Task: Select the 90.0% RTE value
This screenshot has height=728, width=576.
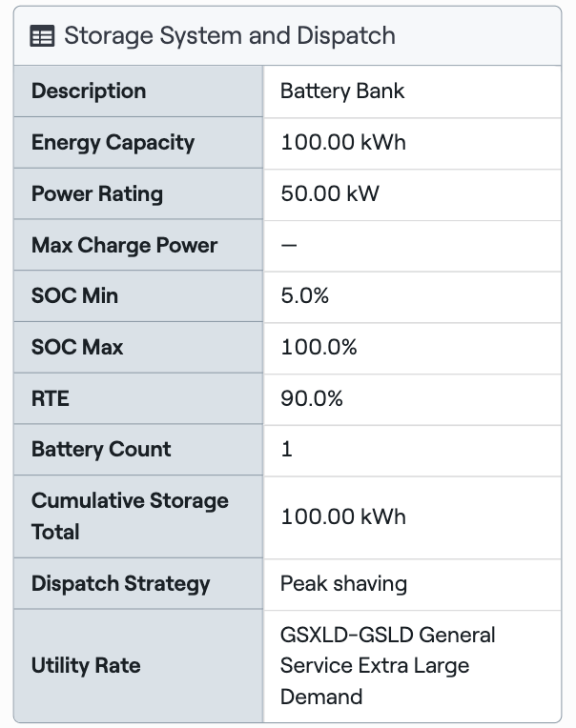Action: 312,399
